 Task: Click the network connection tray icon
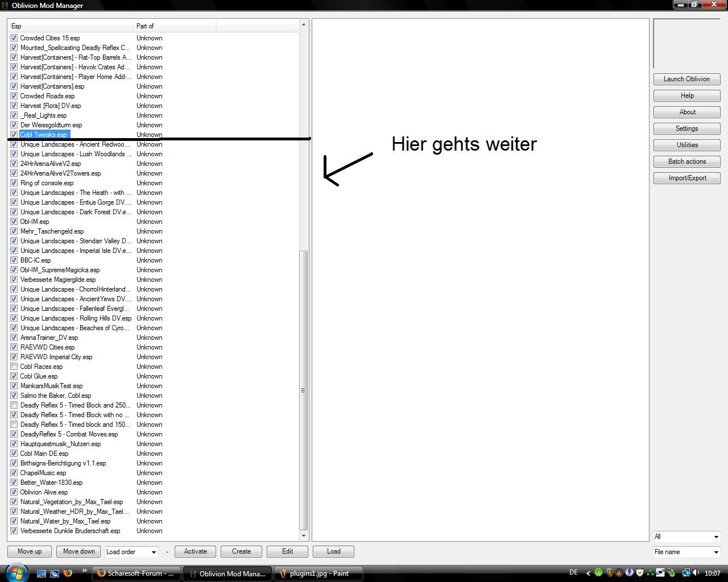tap(686, 573)
